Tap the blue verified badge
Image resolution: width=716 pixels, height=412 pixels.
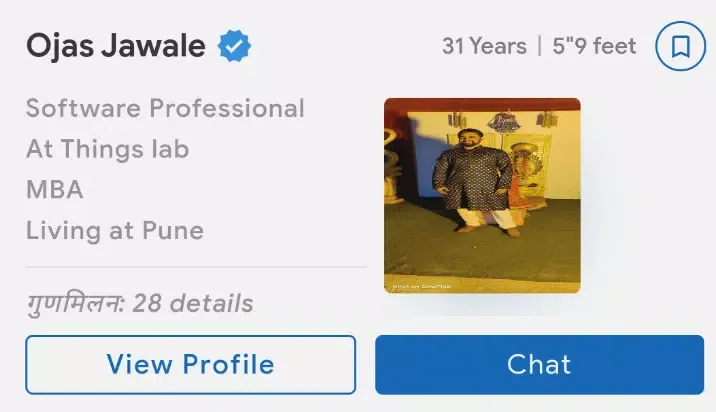(234, 46)
